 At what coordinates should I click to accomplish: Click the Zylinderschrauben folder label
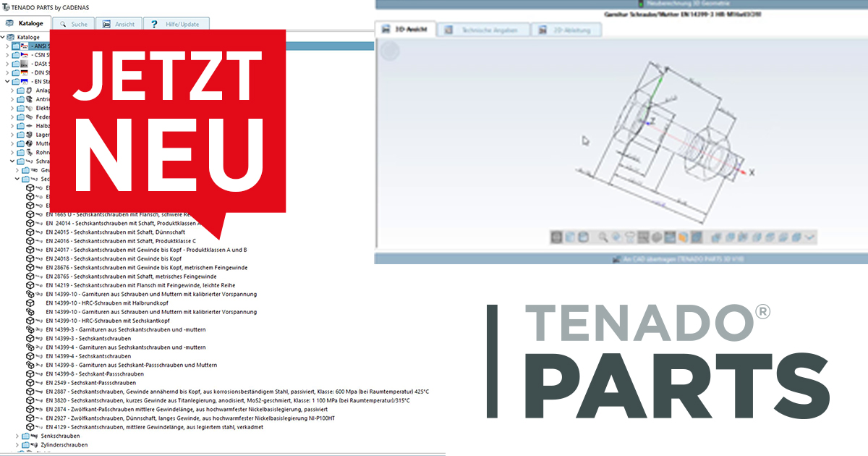click(64, 444)
